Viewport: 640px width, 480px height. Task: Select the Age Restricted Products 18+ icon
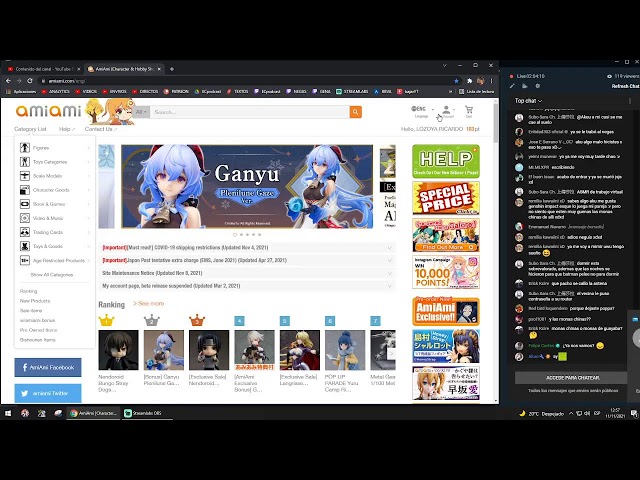25,260
